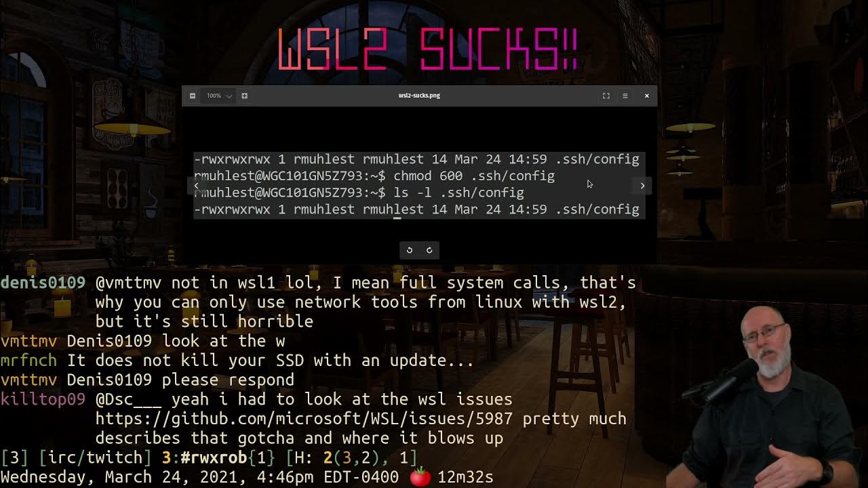Viewport: 868px width, 488px height.
Task: Go to the previous image arrow
Action: 197,185
